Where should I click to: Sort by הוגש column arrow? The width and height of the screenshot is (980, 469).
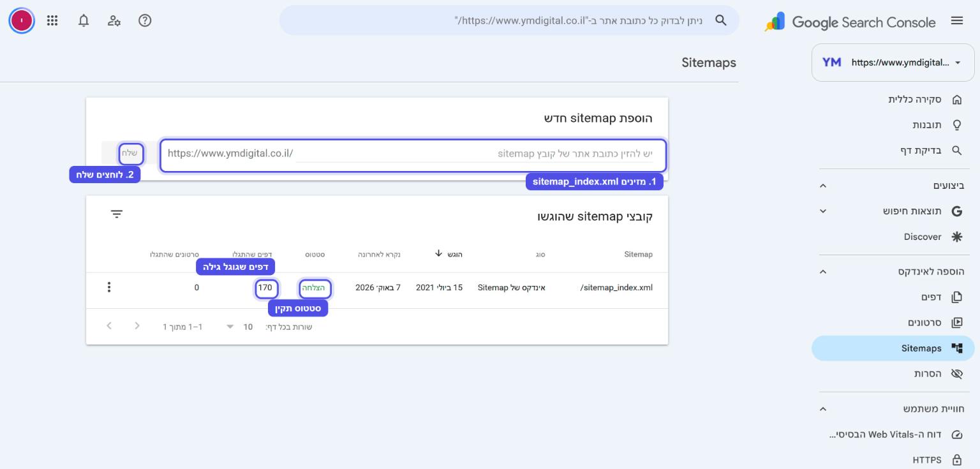[439, 253]
